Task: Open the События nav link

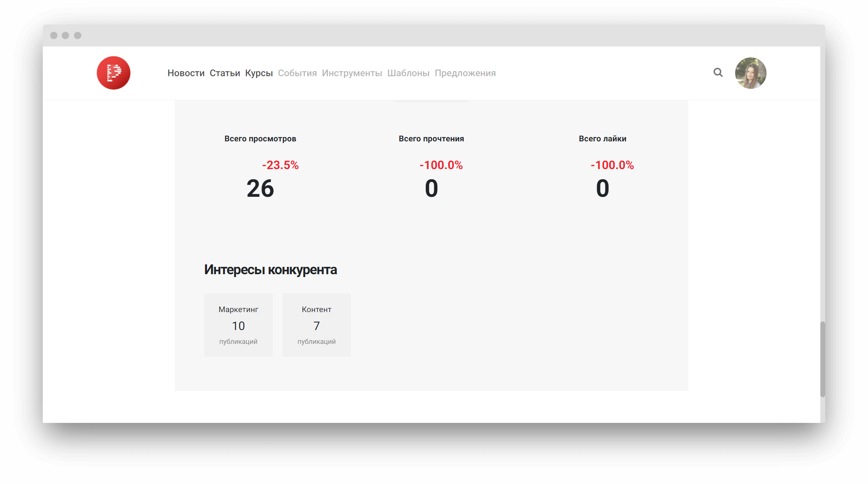Action: pyautogui.click(x=297, y=73)
